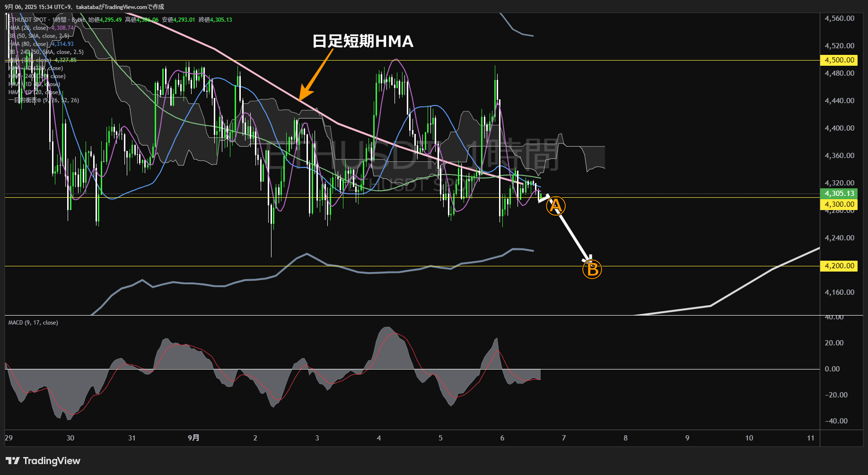Click the header timestamp 9月 06, 2025 15:34

coord(28,7)
